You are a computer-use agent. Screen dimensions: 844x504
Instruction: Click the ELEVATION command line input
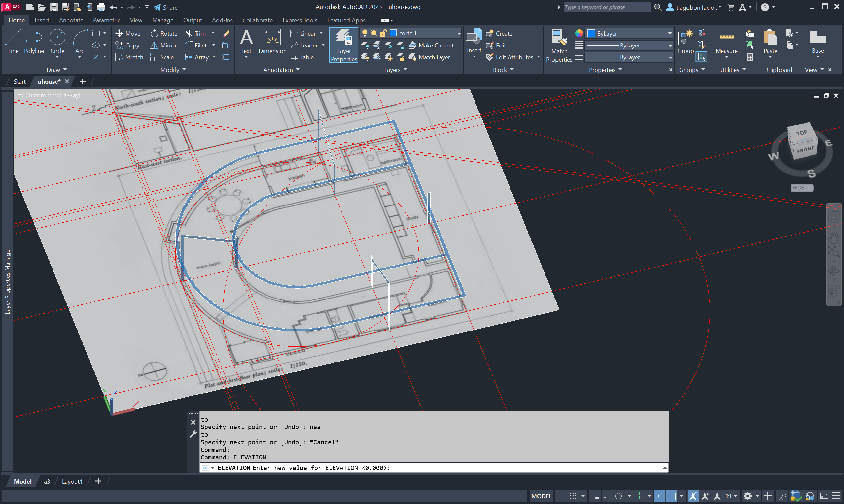pyautogui.click(x=510, y=468)
